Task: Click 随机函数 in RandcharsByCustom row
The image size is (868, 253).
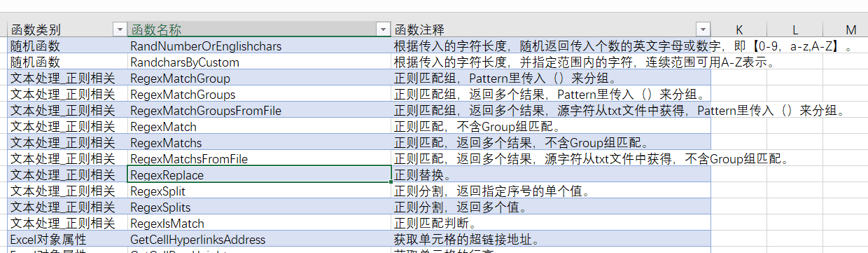Action: 68,62
